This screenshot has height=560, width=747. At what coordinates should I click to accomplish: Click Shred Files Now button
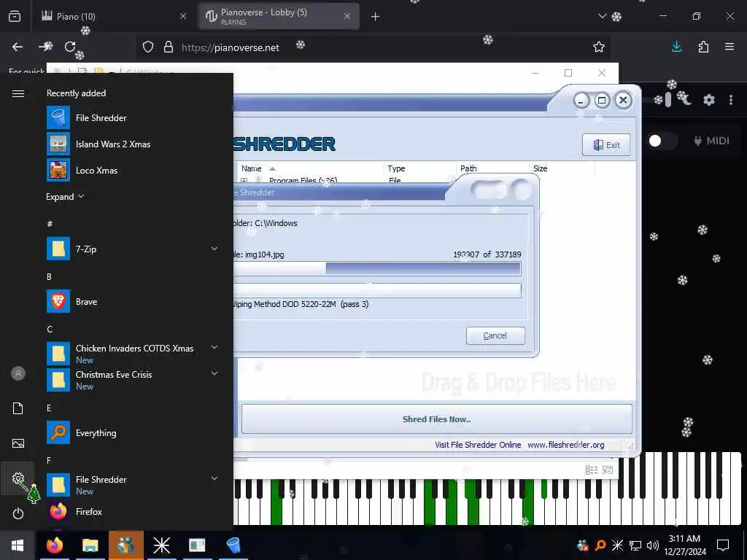[437, 419]
